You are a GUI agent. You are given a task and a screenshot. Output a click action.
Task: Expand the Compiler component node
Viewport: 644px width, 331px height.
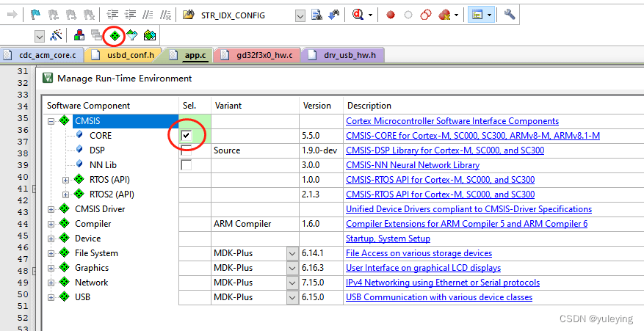pos(51,225)
